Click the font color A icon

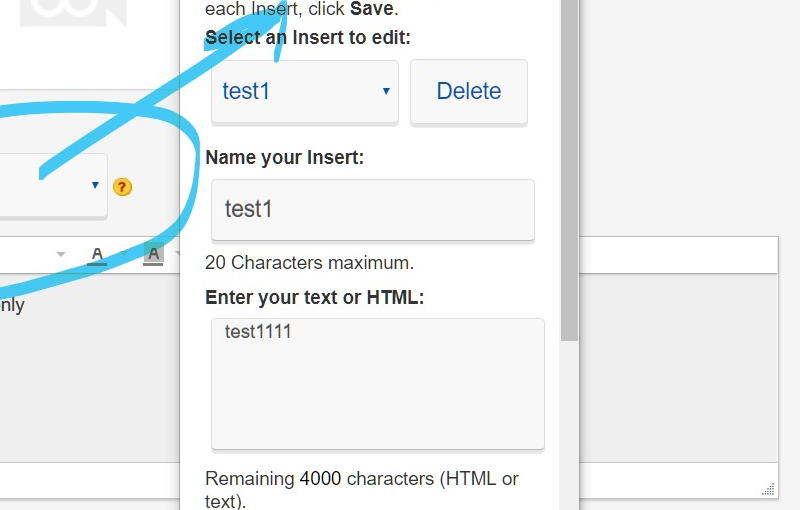[x=97, y=255]
